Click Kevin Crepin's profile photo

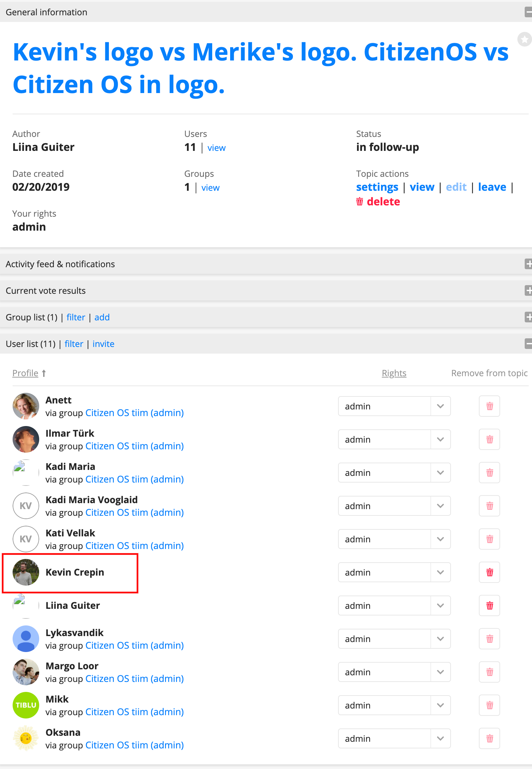point(26,572)
